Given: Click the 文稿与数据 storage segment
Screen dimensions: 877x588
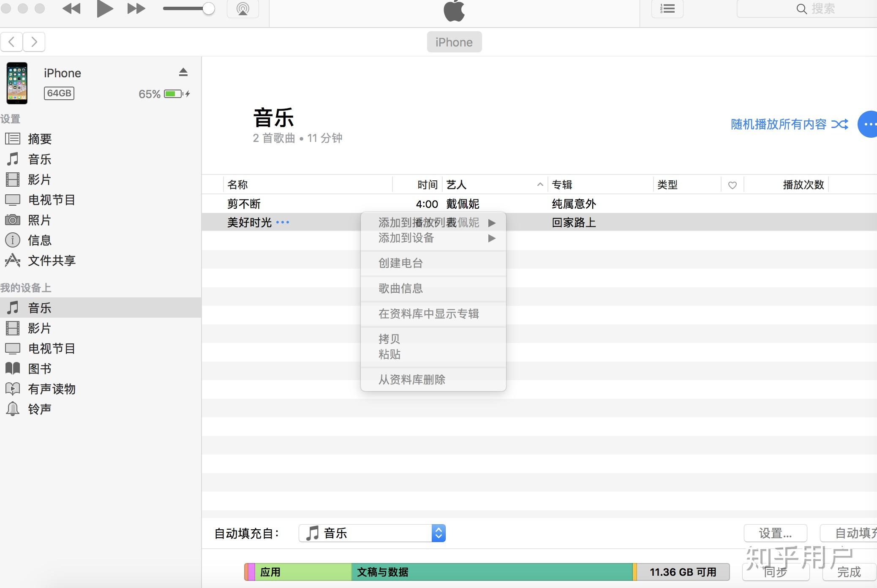Looking at the screenshot, I should 492,572.
